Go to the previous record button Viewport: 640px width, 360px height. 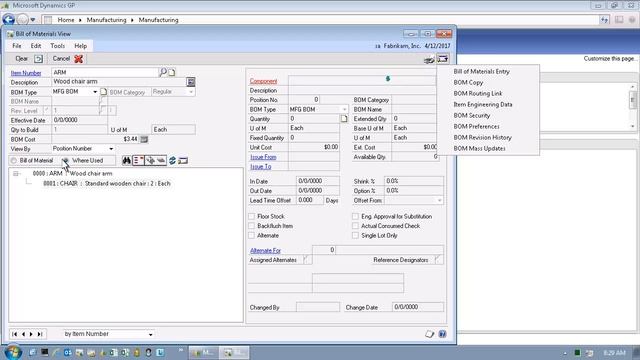[x=23, y=334]
